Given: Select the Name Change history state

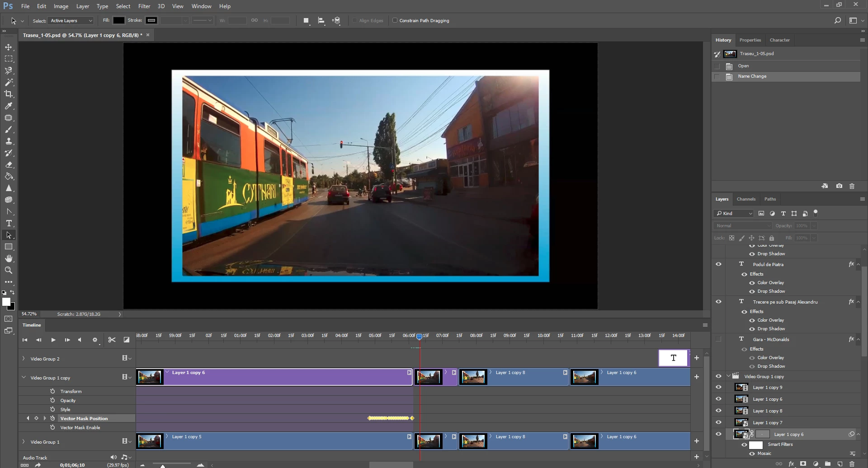Looking at the screenshot, I should point(752,76).
